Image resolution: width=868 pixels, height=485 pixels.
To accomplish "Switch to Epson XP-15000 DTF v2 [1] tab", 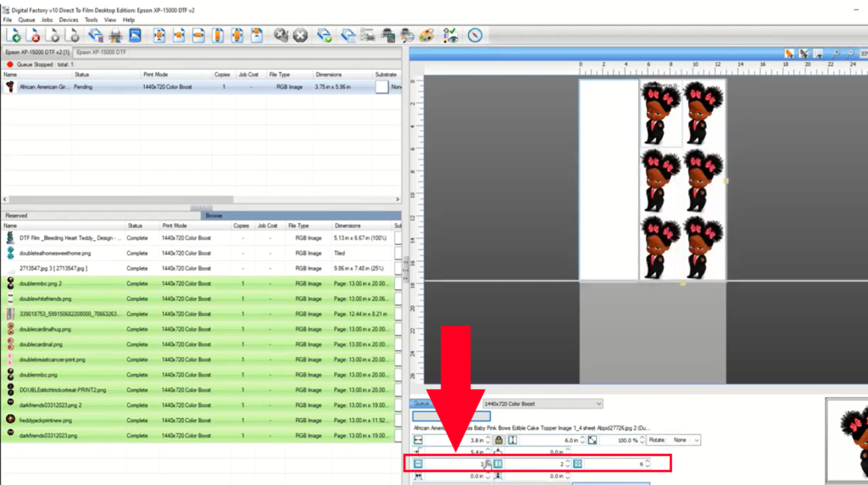I will [37, 53].
